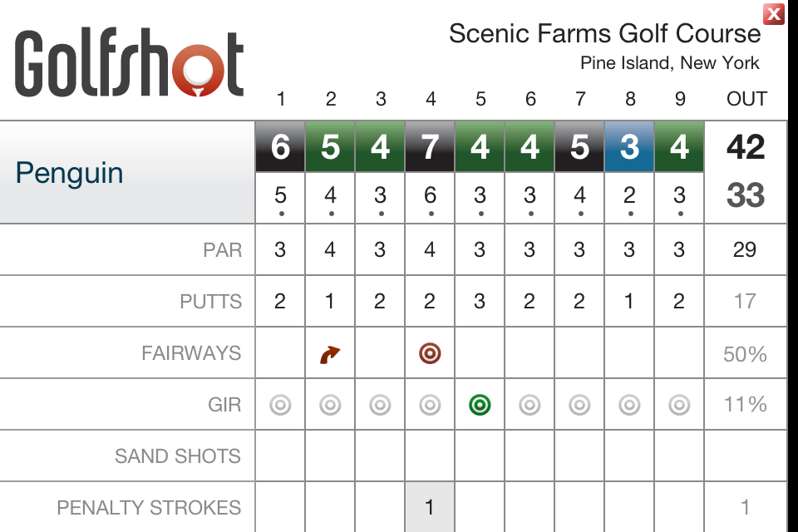
Task: Click the hole 2 fairway missed-right arrow
Action: (x=330, y=355)
